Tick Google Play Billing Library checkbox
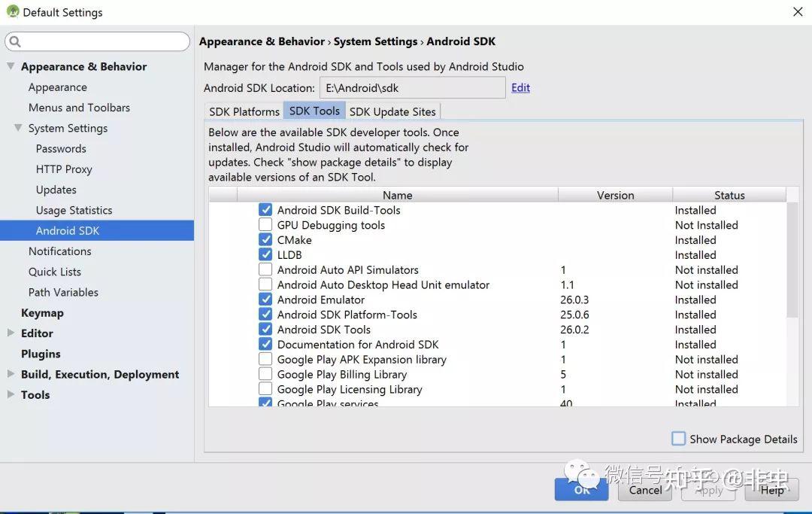This screenshot has width=812, height=514. pos(265,374)
